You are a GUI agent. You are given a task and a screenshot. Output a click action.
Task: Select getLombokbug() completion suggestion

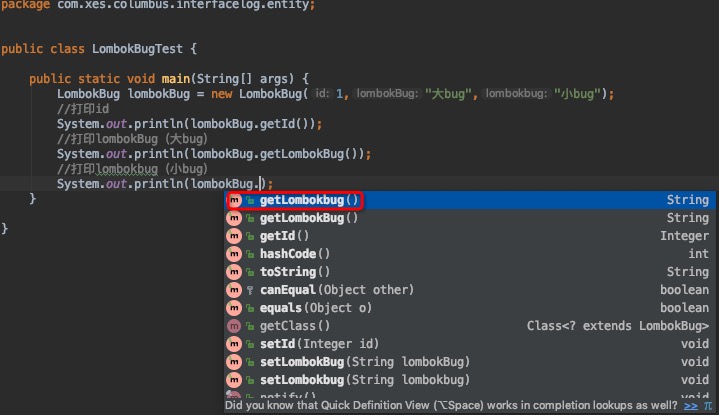[x=469, y=200]
